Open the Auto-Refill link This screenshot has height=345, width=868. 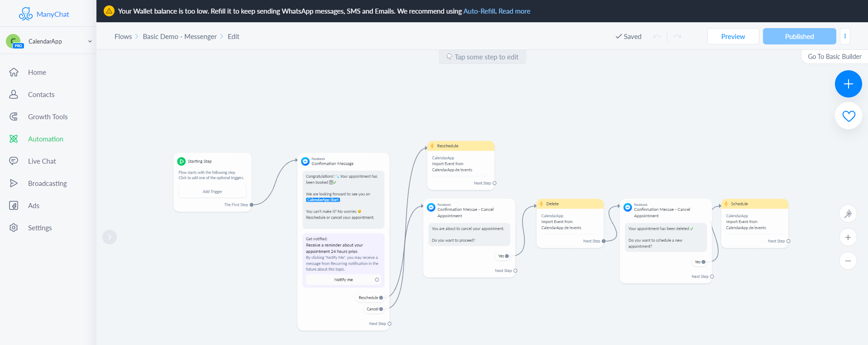coord(479,11)
